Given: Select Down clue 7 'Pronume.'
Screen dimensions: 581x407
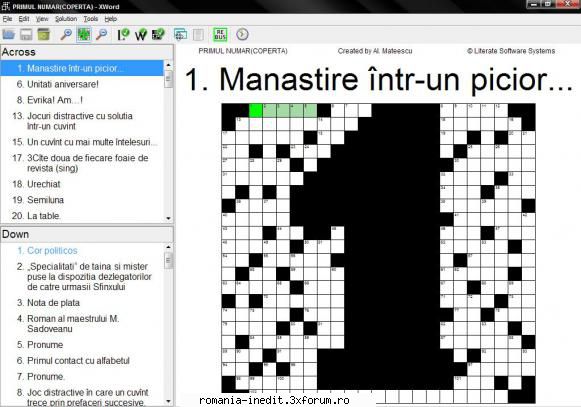Looking at the screenshot, I should 82,377.
